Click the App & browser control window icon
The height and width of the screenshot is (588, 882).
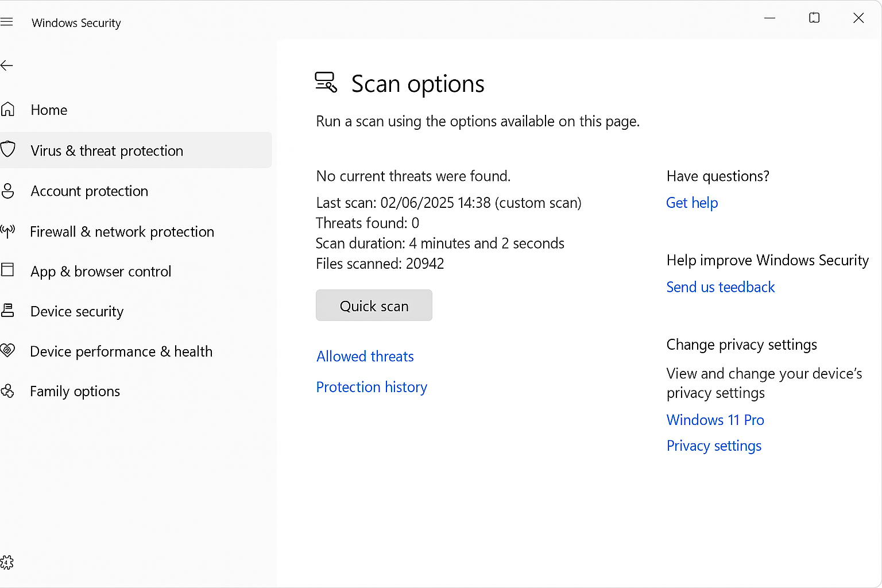7,270
